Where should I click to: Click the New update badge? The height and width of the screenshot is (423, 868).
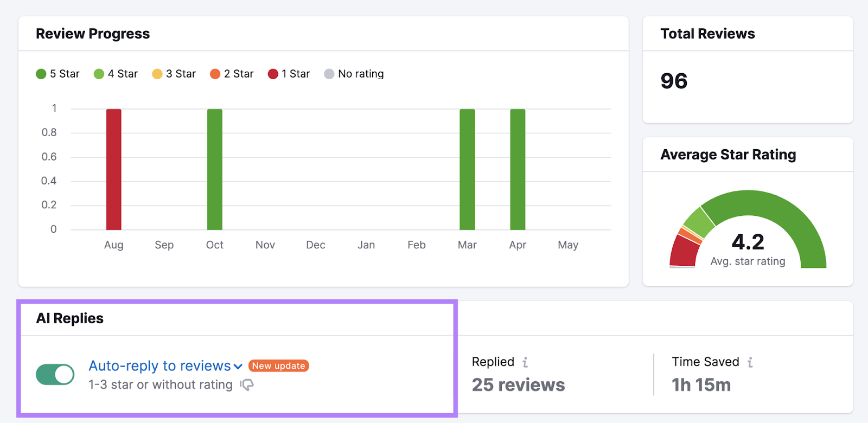coord(278,366)
